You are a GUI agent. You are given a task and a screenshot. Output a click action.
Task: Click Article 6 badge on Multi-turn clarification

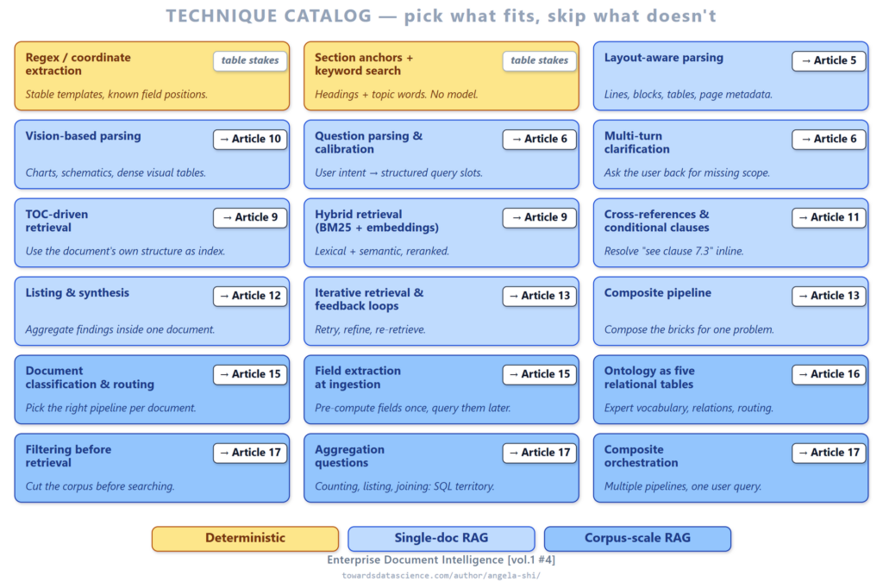[x=829, y=139]
